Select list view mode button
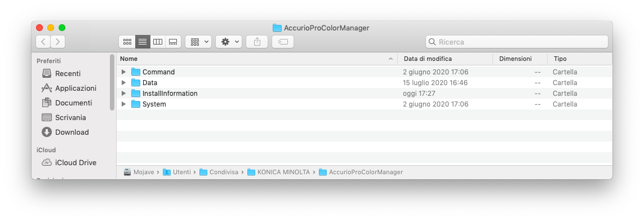644x221 pixels. point(143,42)
